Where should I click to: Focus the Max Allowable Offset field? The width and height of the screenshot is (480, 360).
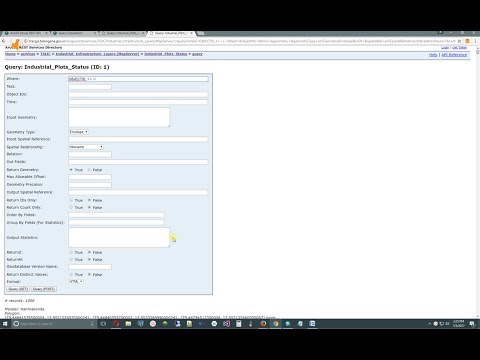click(90, 177)
